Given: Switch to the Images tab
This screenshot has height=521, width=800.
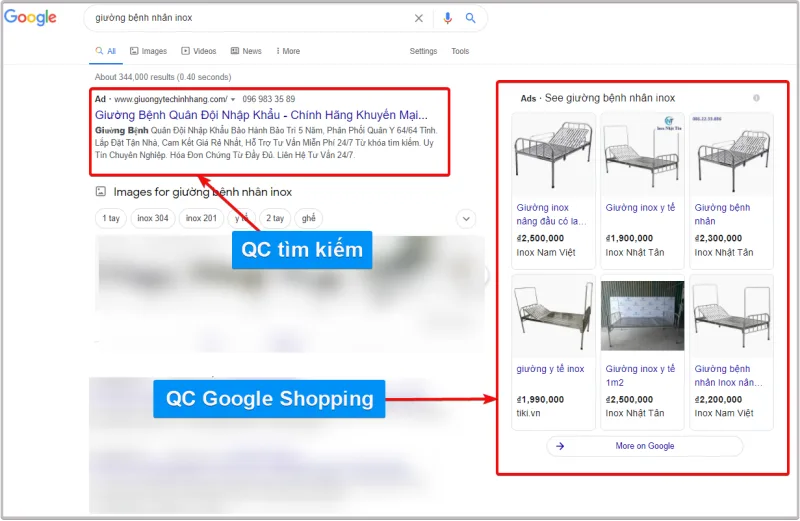Looking at the screenshot, I should (x=148, y=51).
